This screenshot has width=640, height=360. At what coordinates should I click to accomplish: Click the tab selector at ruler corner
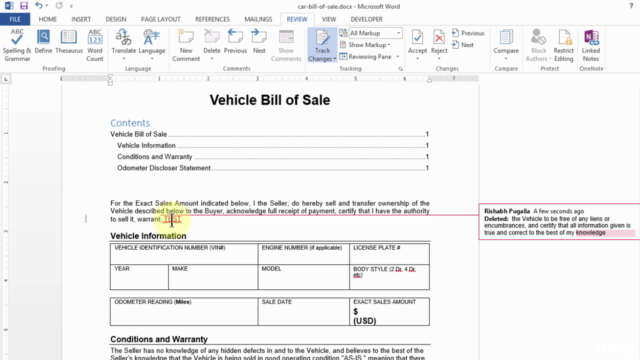(x=6, y=79)
